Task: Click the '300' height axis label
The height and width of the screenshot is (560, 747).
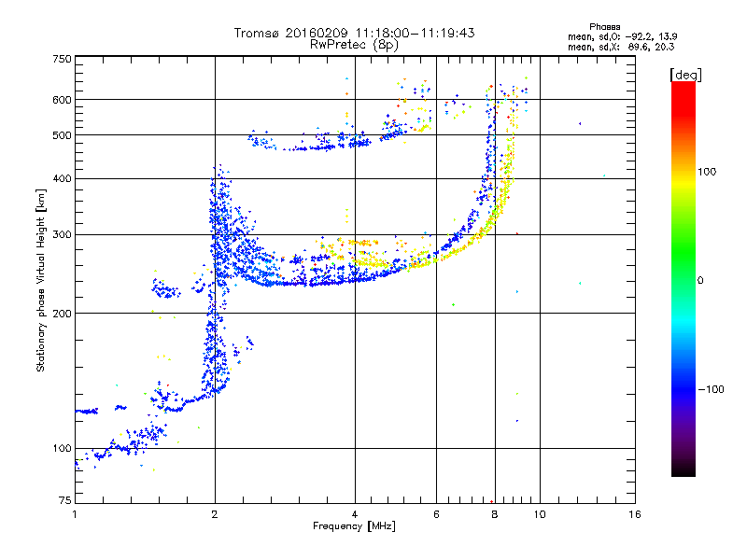Action: click(62, 235)
